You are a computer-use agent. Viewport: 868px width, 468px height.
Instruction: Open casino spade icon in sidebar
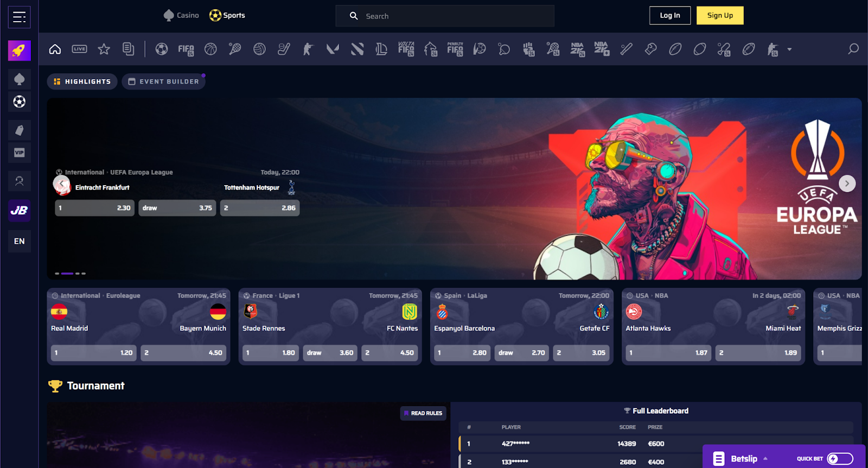(19, 79)
